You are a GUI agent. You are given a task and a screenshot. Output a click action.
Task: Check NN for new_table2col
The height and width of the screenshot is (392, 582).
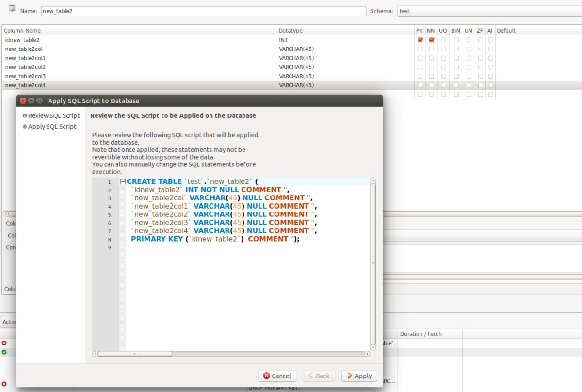coord(431,49)
